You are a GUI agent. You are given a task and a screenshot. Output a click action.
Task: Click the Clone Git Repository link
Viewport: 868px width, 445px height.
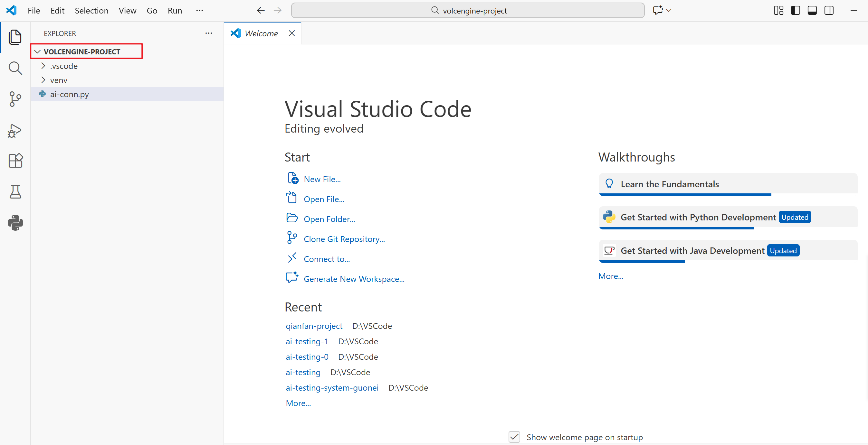click(344, 239)
